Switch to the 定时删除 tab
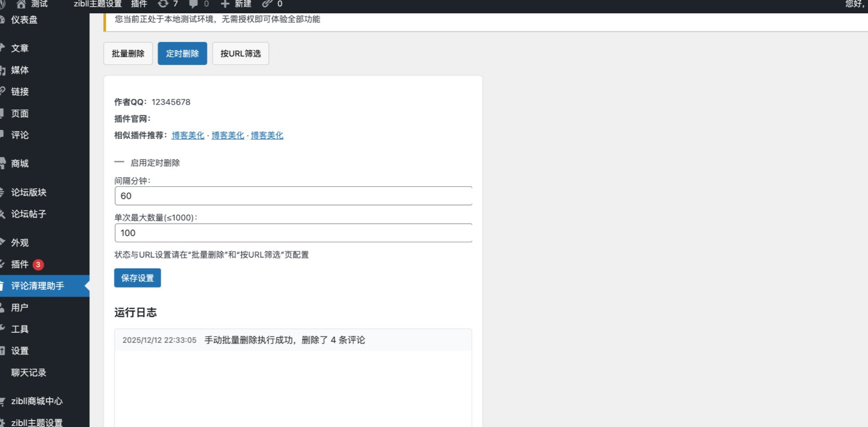 (x=183, y=54)
